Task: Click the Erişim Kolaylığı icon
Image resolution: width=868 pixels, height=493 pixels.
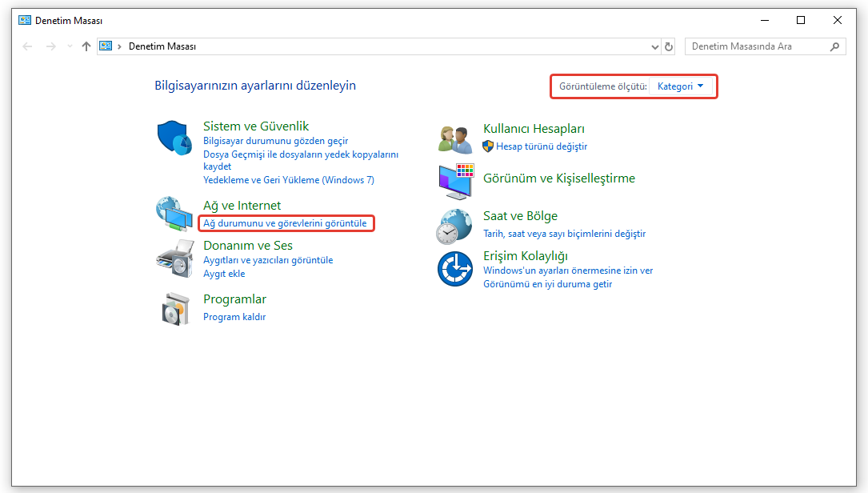Action: coord(455,268)
